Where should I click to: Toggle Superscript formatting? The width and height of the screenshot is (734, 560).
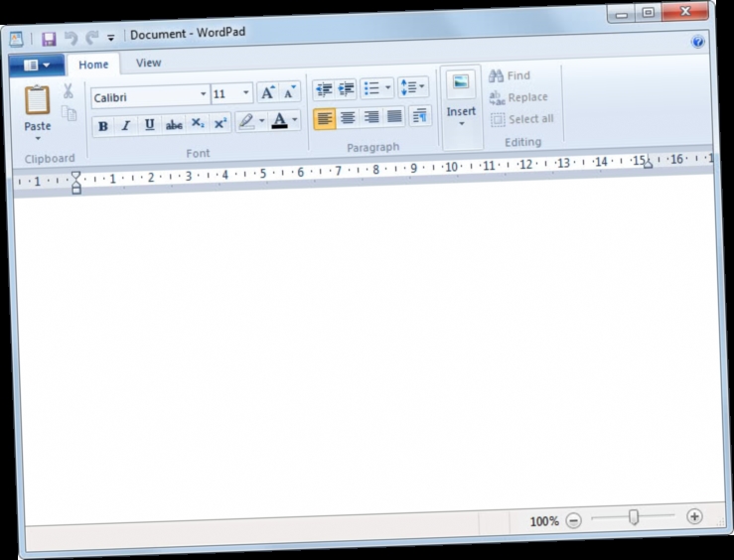click(x=220, y=123)
